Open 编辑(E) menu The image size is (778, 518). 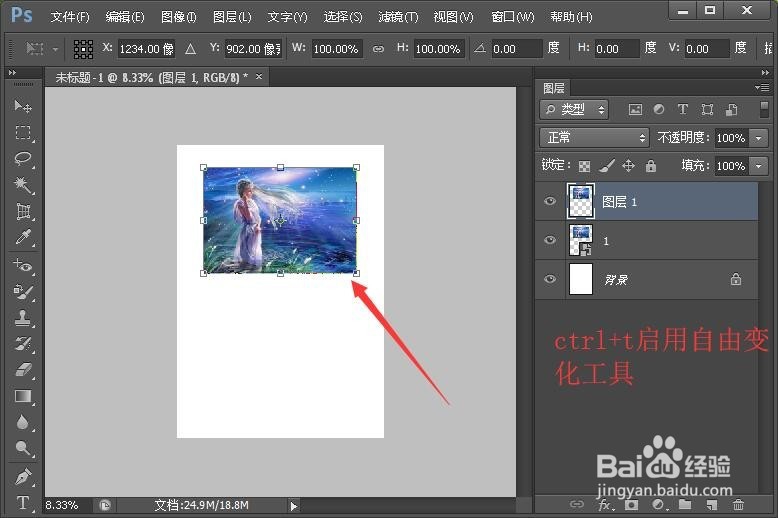(x=125, y=17)
